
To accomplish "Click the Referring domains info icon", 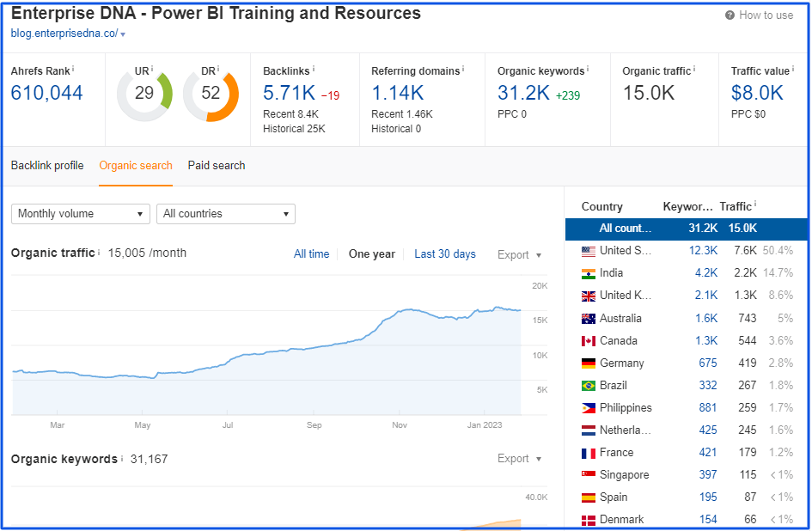I will (x=463, y=69).
